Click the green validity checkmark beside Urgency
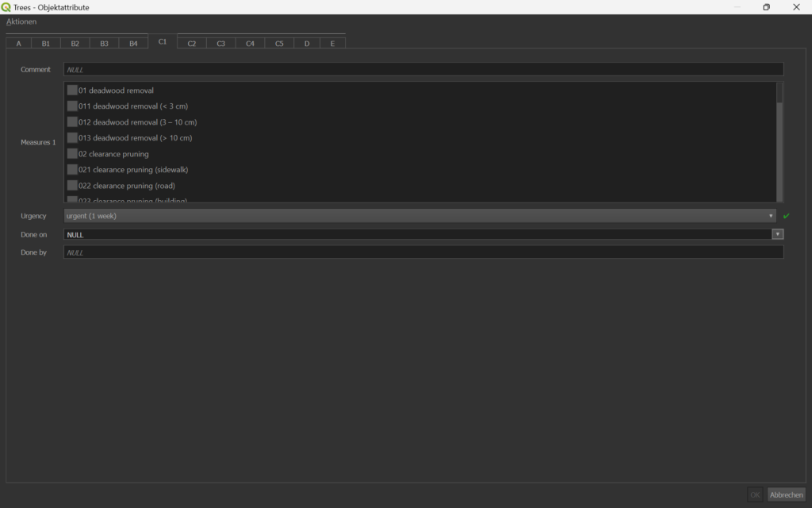 [786, 216]
